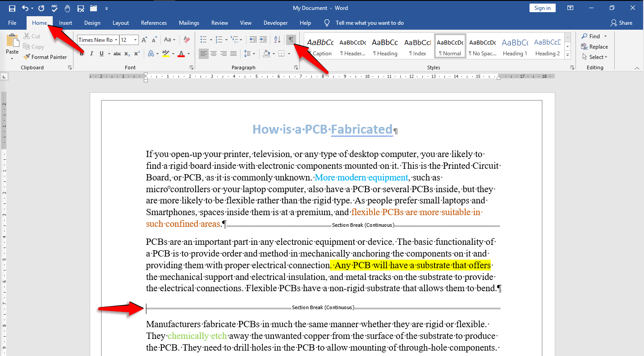Click the Bullets list icon
The height and width of the screenshot is (356, 644).
coord(203,40)
